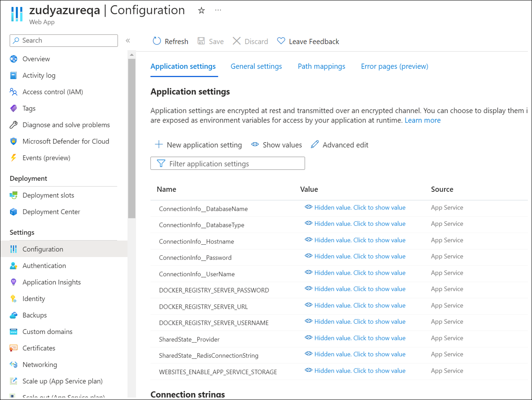Click the sidebar scrollbar up arrow
532x400 pixels.
tap(132, 55)
